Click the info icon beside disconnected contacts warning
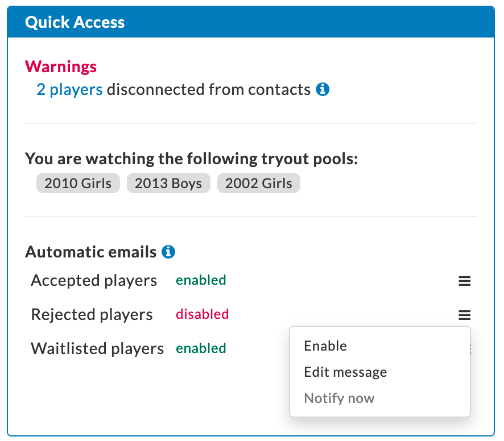504x441 pixels. click(x=323, y=89)
